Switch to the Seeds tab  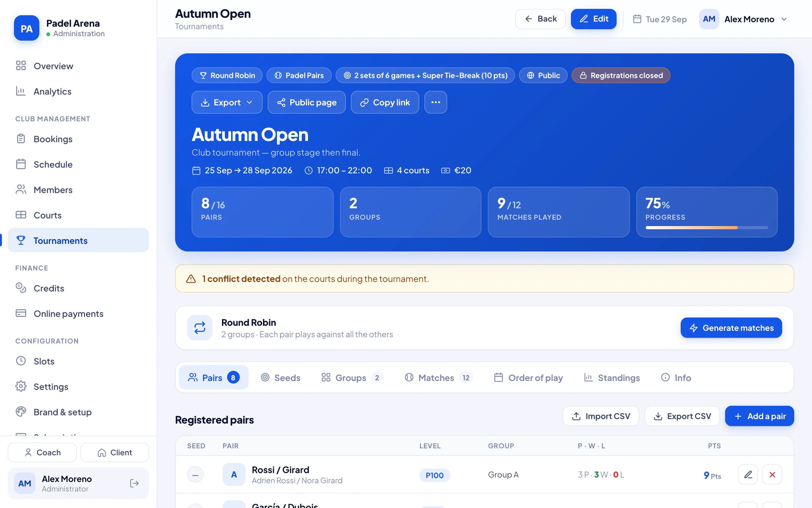pyautogui.click(x=280, y=378)
